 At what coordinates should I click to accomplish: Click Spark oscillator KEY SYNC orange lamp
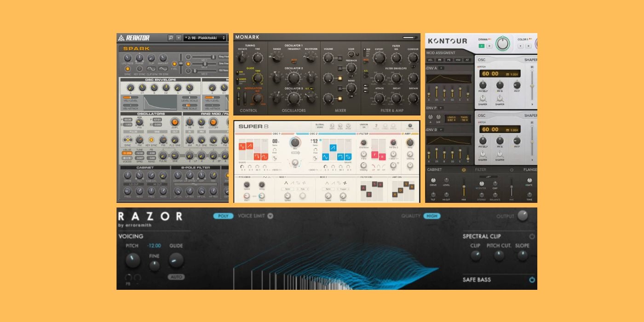coord(151,140)
